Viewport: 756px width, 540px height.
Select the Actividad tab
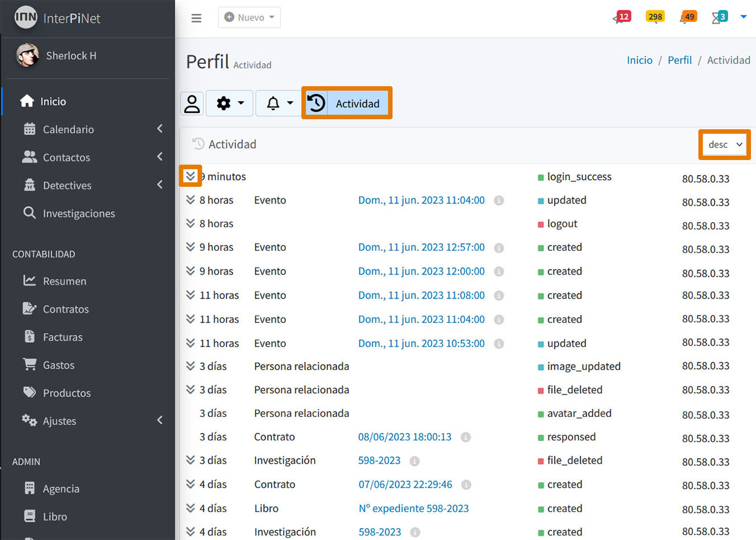point(347,103)
